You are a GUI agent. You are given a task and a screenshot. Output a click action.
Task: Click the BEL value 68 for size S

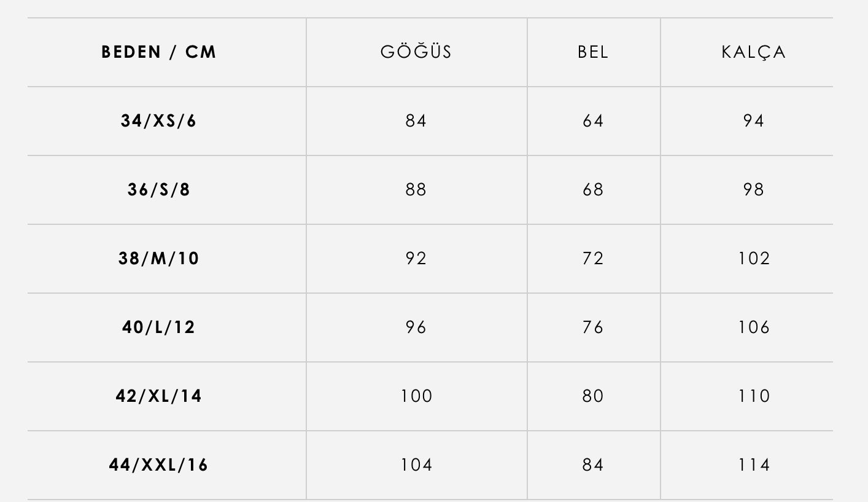coord(593,190)
